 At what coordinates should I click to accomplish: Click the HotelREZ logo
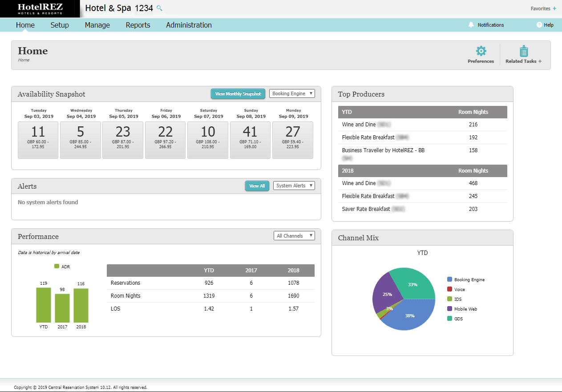click(40, 8)
